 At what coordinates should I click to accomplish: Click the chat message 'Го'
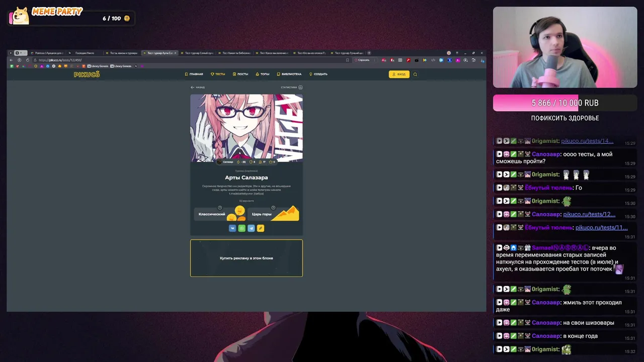click(x=579, y=188)
